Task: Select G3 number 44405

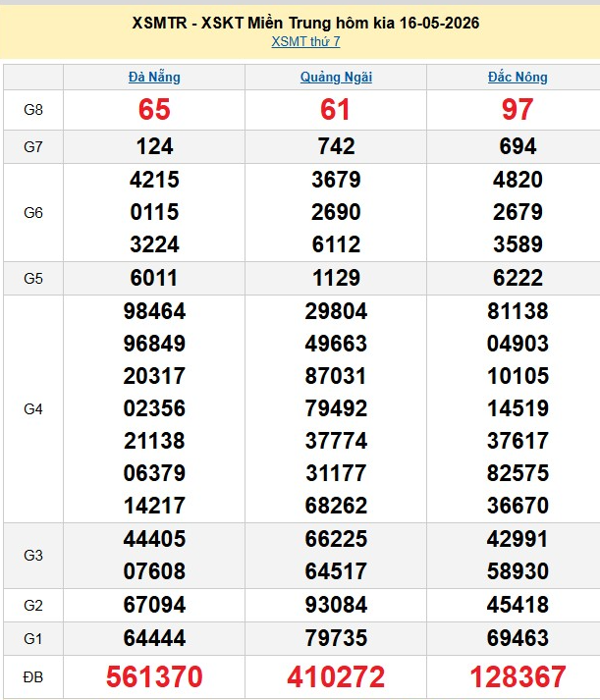Action: pyautogui.click(x=154, y=539)
